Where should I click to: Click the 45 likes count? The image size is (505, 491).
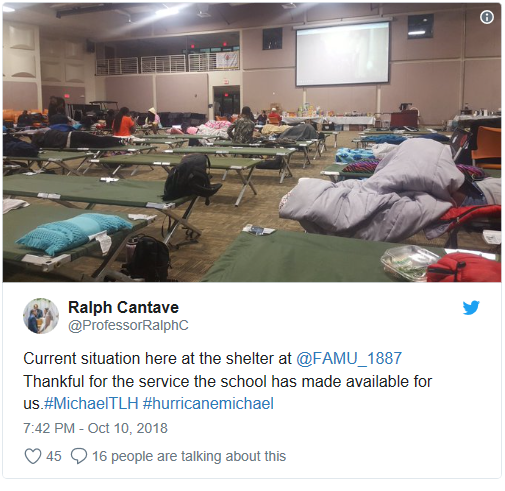pos(54,456)
